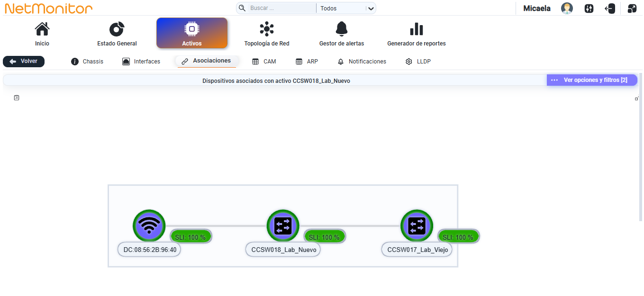This screenshot has width=644, height=296.
Task: Click the small note icon above the diagram
Action: pyautogui.click(x=17, y=98)
